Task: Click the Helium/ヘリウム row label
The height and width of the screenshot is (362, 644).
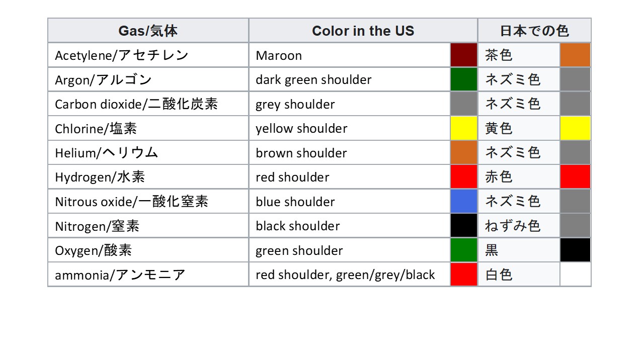Action: pyautogui.click(x=148, y=152)
